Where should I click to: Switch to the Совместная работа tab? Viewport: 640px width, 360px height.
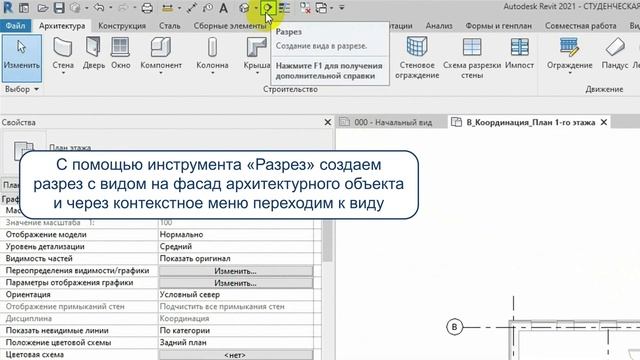pos(580,26)
